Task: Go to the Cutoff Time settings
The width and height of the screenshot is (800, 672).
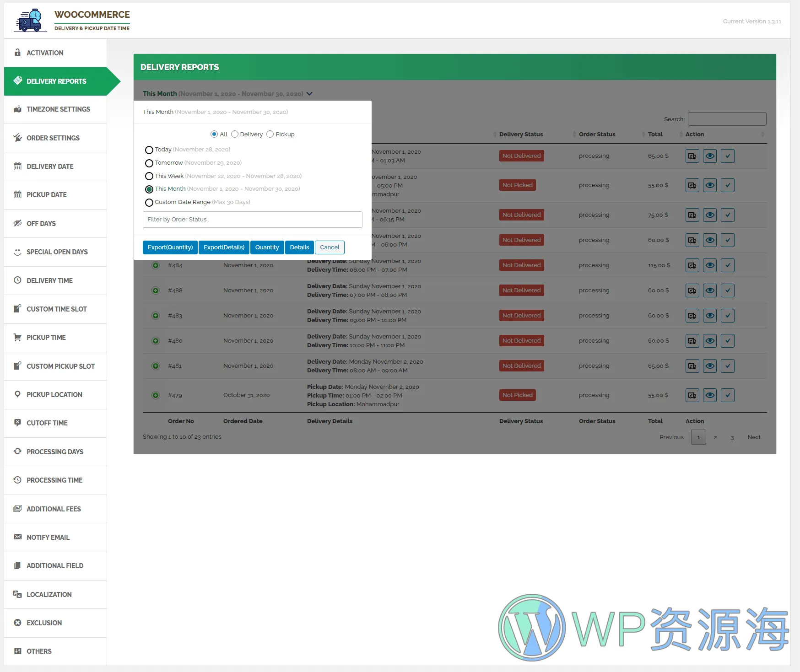Action: 47,423
